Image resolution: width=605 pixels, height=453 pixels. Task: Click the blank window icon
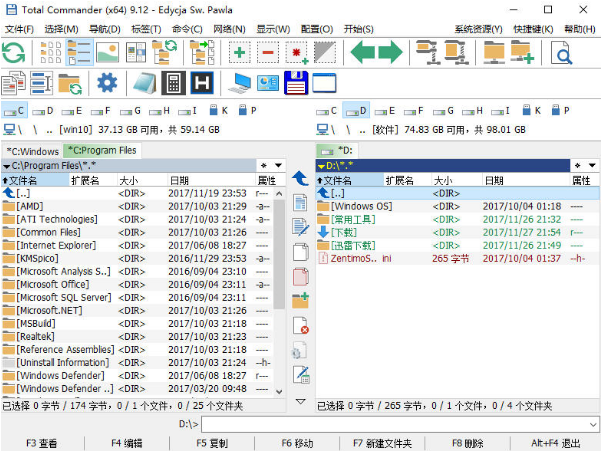coord(324,83)
